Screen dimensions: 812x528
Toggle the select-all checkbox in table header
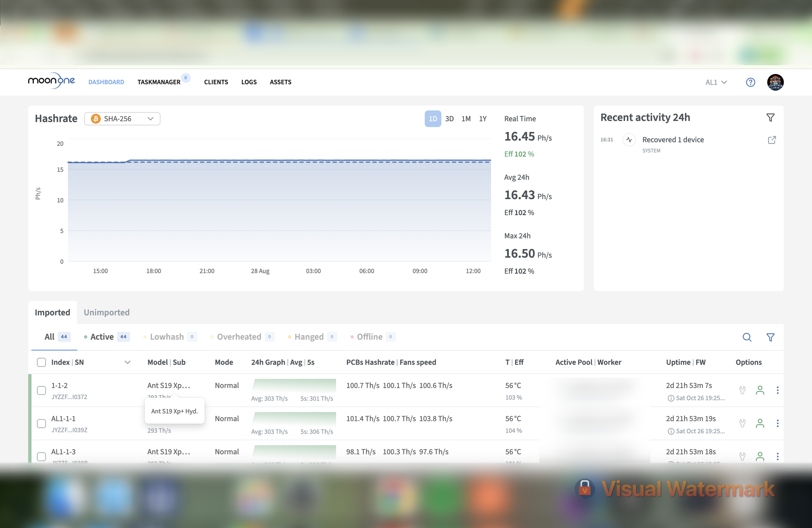[41, 362]
